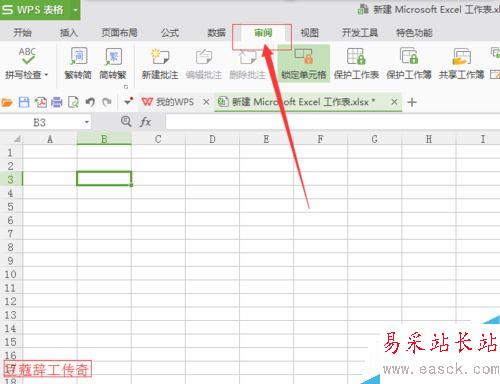
Task: Select column C header
Action: click(158, 139)
